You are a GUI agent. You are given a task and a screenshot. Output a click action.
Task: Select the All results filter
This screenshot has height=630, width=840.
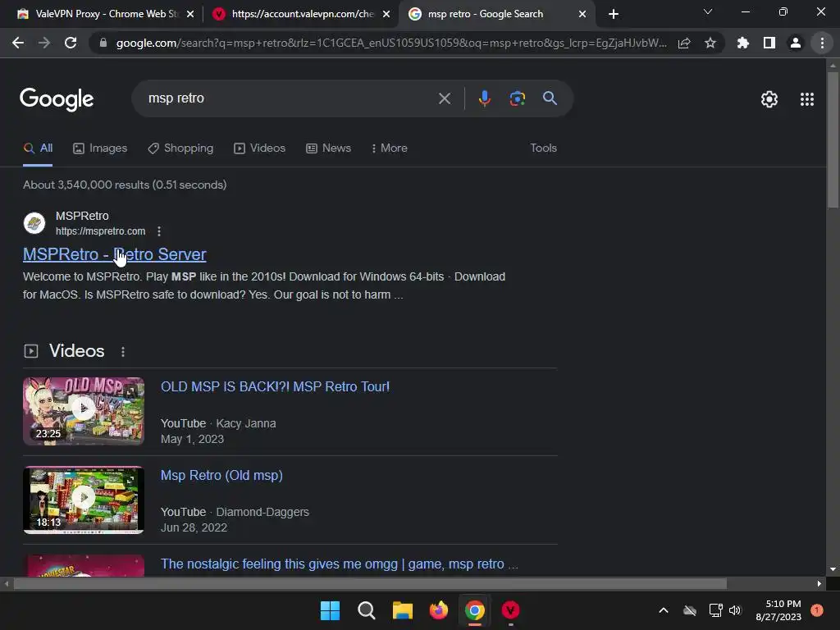click(38, 148)
